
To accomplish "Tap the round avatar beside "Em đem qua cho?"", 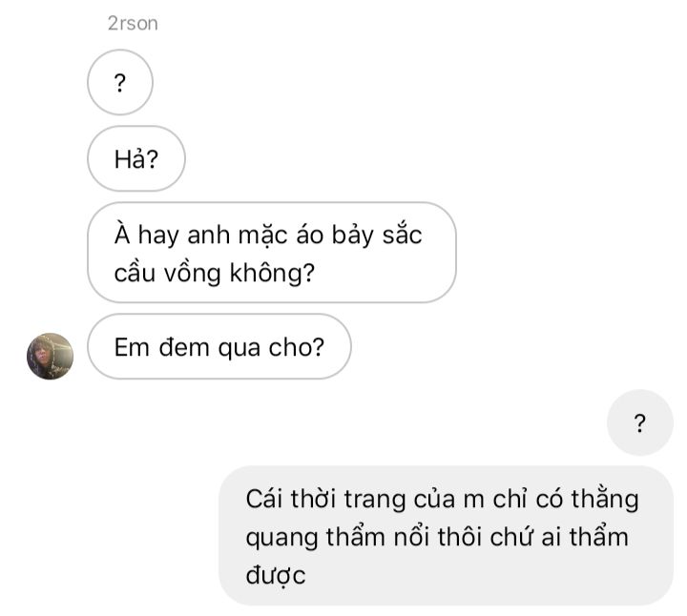I will 50,356.
